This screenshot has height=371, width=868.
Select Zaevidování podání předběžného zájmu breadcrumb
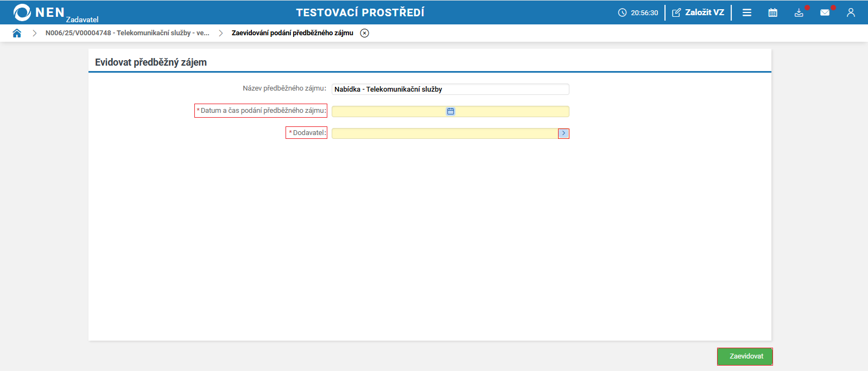pyautogui.click(x=293, y=33)
